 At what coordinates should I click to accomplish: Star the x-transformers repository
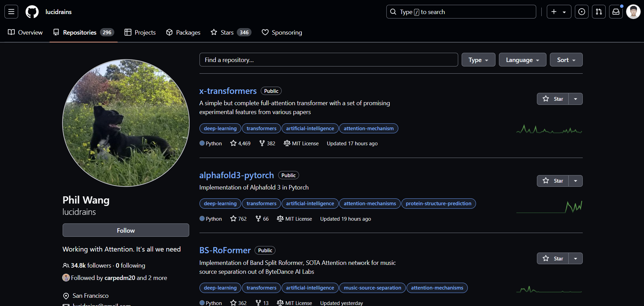(553, 99)
